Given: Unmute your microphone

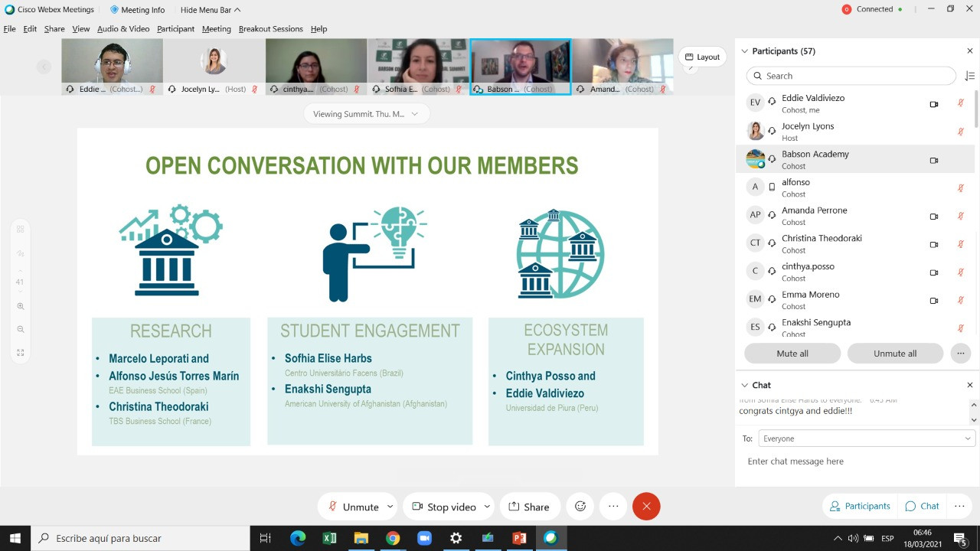Looking at the screenshot, I should [353, 507].
